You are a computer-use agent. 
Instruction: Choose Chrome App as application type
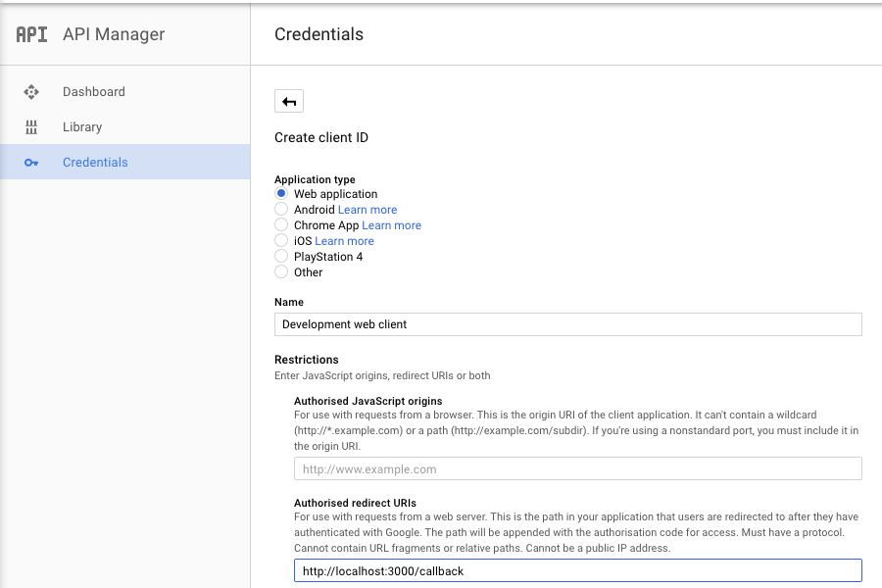click(x=282, y=225)
